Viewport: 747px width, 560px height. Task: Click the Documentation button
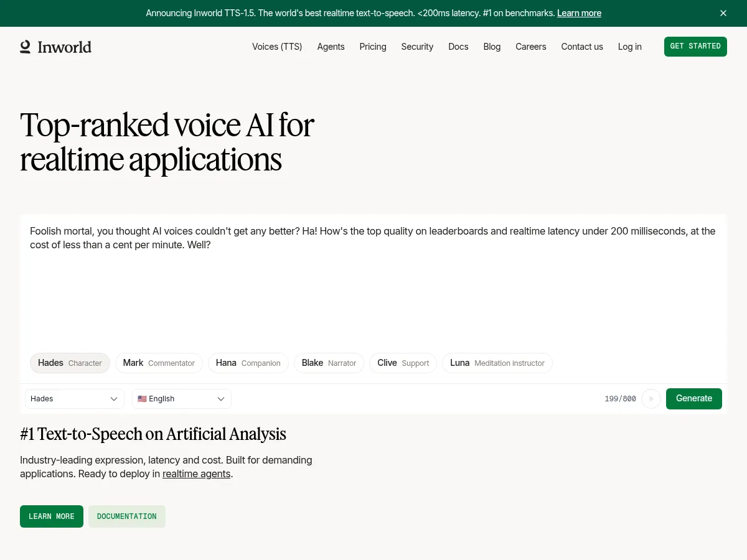tap(126, 516)
